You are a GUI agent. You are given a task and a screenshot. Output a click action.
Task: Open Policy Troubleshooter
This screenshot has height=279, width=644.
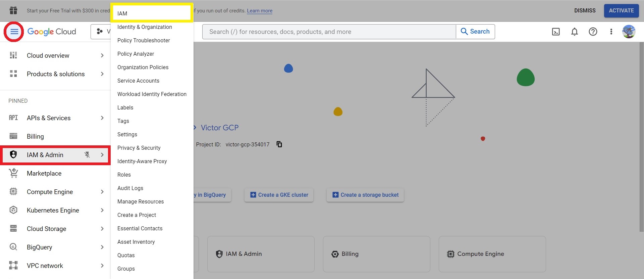[152, 40]
